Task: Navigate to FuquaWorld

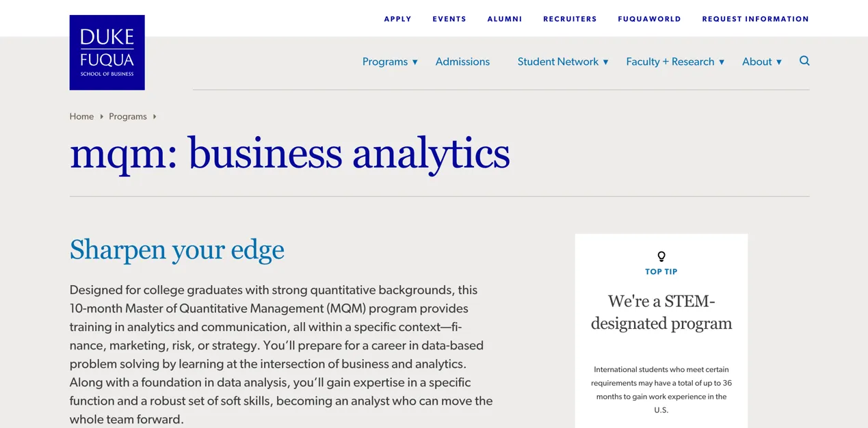Action: 649,19
